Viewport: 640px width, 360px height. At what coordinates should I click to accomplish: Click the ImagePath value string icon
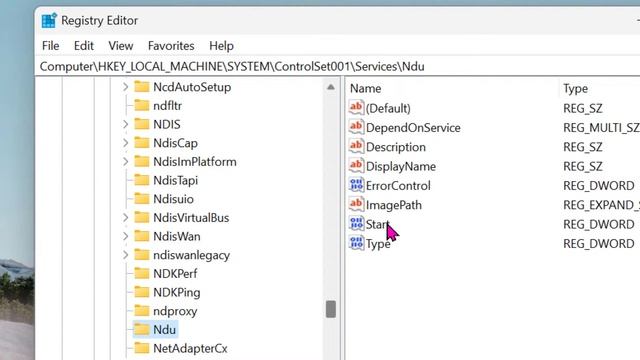click(x=356, y=204)
